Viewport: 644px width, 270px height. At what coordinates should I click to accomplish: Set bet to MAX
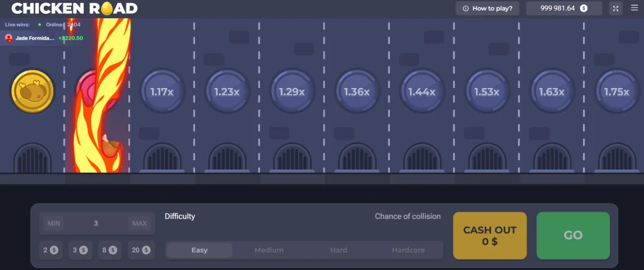140,224
